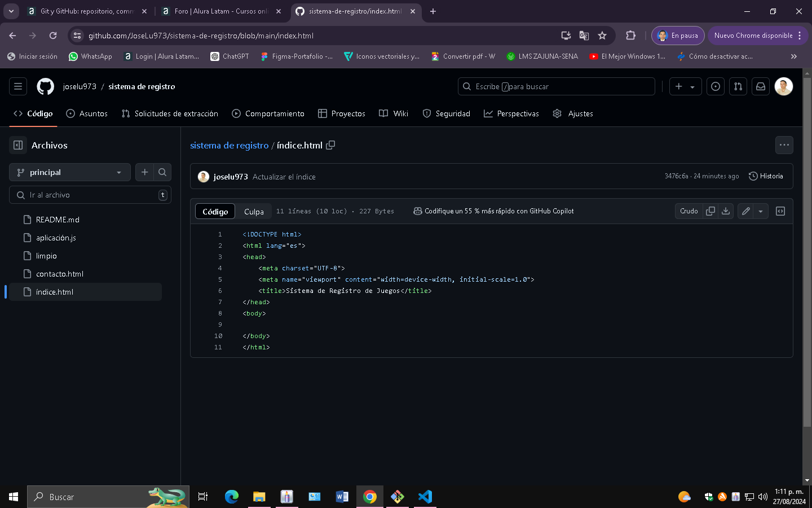Image resolution: width=812 pixels, height=508 pixels.
Task: Reload the current page
Action: pos(53,36)
